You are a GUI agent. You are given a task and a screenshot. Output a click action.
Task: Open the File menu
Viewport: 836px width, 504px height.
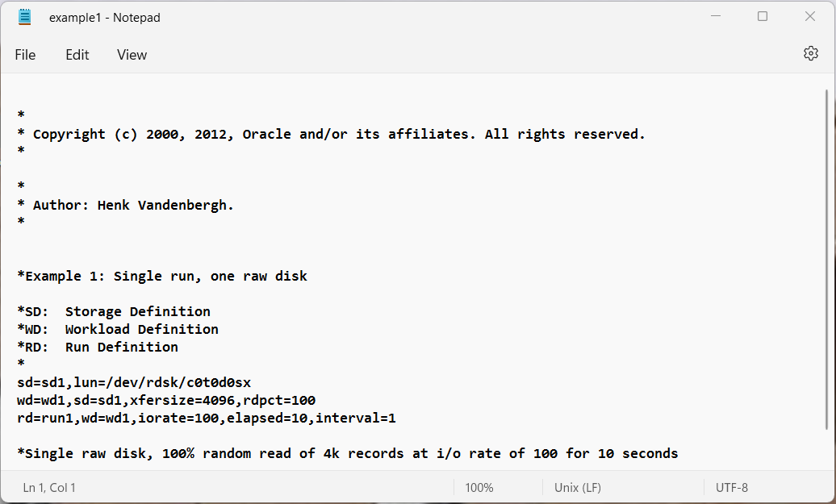(25, 55)
